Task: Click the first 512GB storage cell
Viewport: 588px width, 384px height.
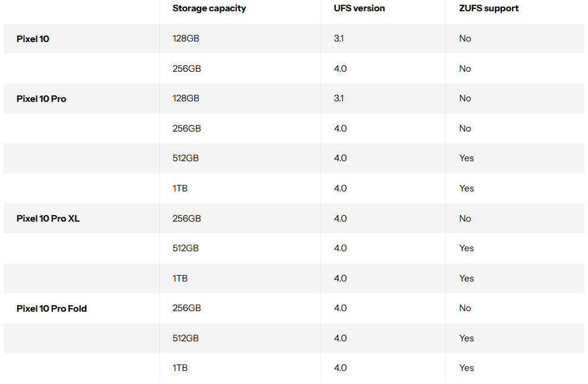Action: coord(186,158)
